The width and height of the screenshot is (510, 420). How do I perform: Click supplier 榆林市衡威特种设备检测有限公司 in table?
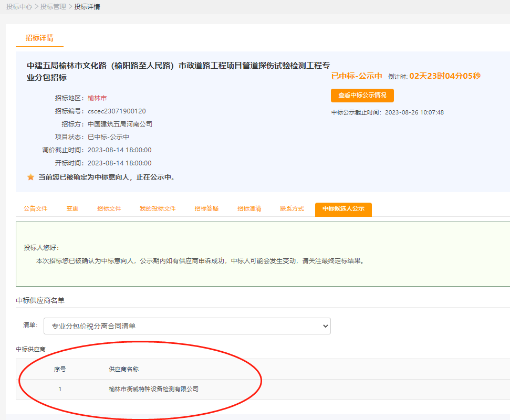point(153,389)
